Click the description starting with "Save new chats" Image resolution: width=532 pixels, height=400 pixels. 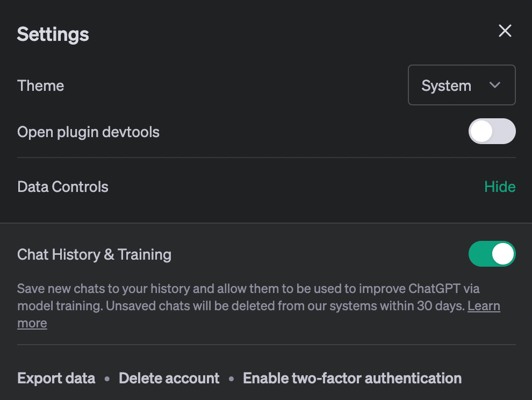tap(258, 305)
